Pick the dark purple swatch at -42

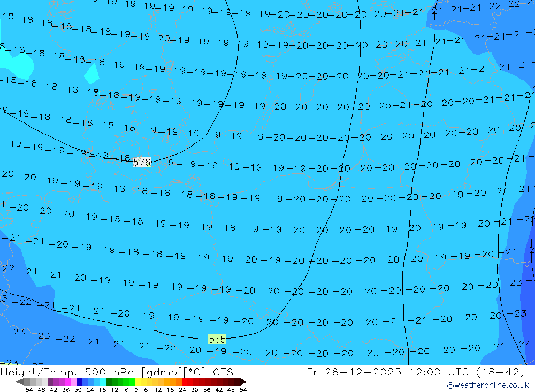[x=50, y=382]
